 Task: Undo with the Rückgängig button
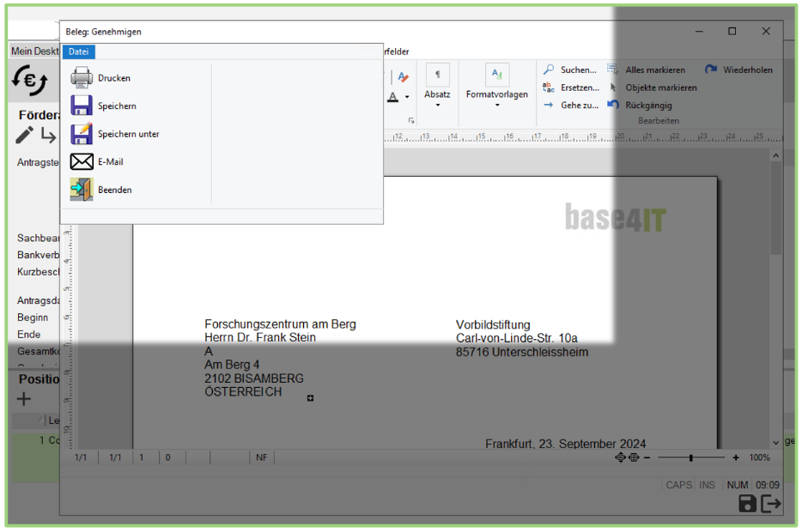(647, 106)
